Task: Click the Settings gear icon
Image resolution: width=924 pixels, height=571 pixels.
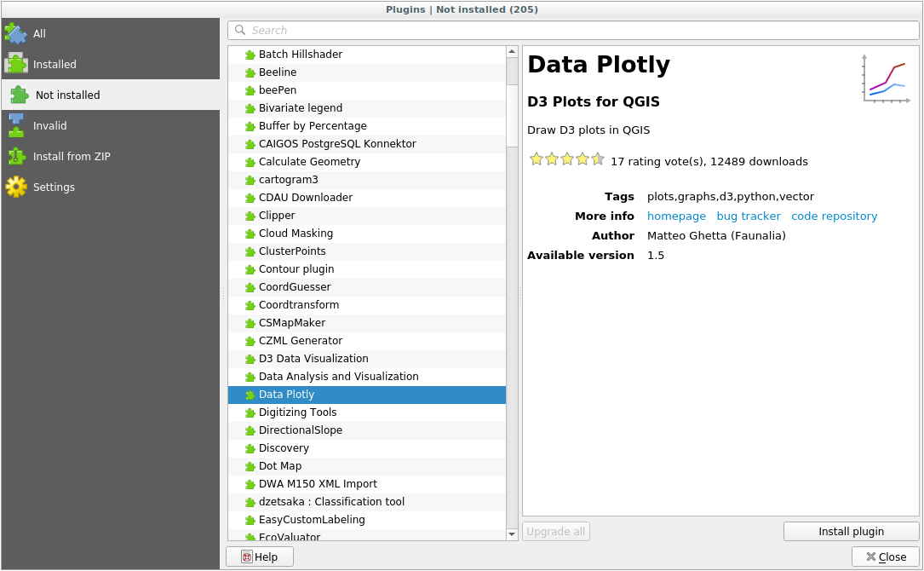Action: 15,187
